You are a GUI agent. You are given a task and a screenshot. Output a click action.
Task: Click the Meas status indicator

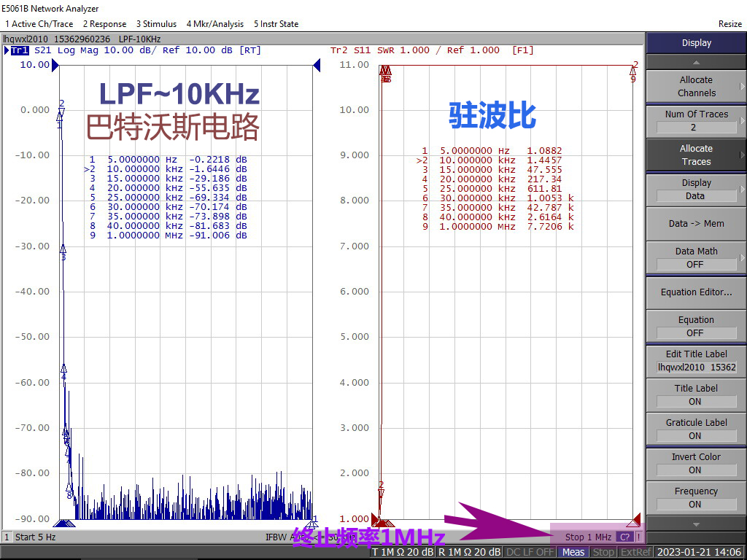pos(573,552)
